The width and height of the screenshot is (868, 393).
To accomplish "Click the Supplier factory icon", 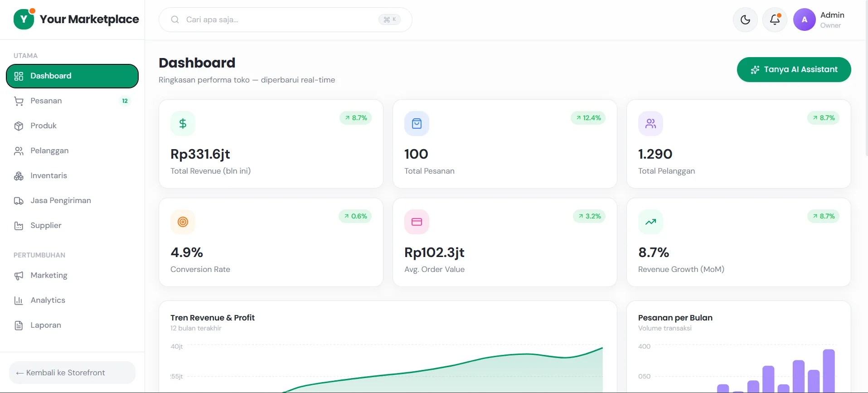I will [x=19, y=226].
